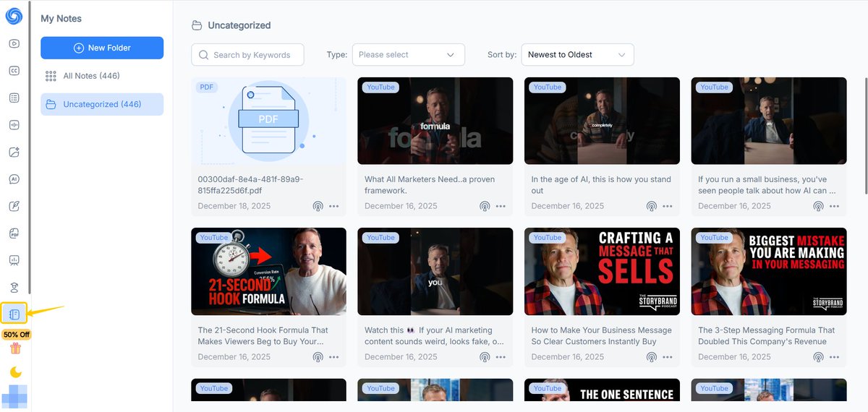The image size is (868, 412).
Task: Toggle dark mode with the moon icon
Action: (15, 372)
